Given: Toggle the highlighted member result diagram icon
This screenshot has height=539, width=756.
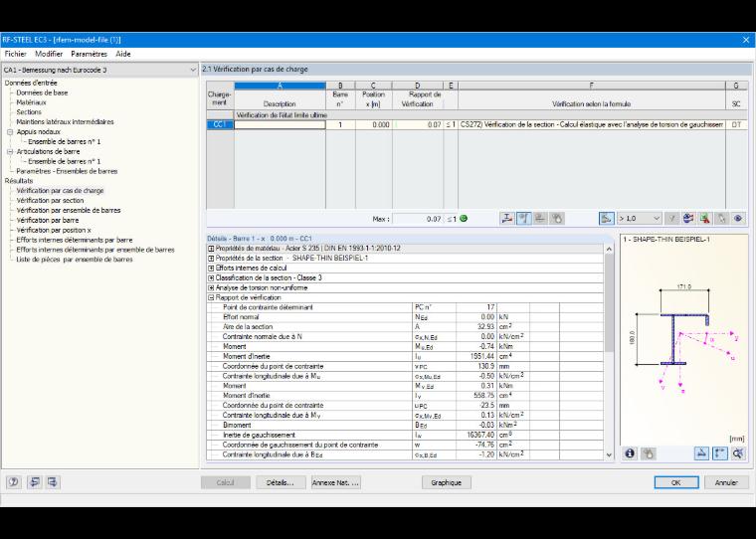Looking at the screenshot, I should (x=523, y=219).
